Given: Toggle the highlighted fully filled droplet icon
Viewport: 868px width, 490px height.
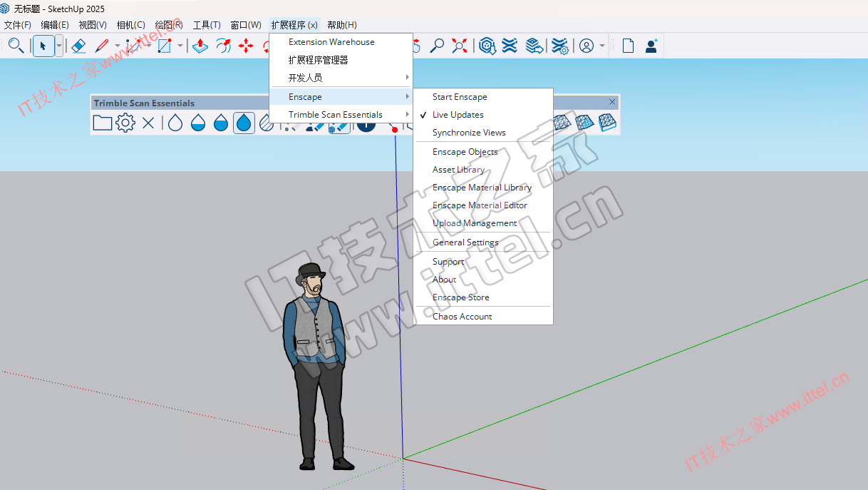Looking at the screenshot, I should tap(244, 123).
